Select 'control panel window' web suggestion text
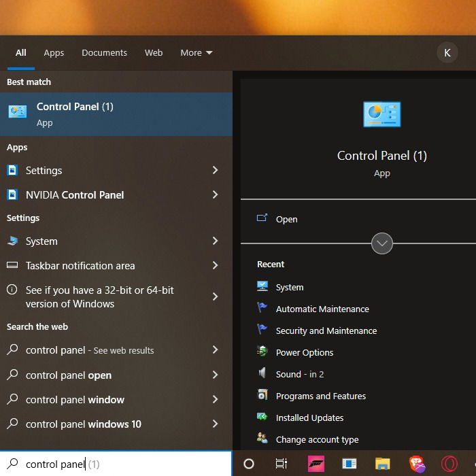This screenshot has height=476, width=476. point(75,400)
